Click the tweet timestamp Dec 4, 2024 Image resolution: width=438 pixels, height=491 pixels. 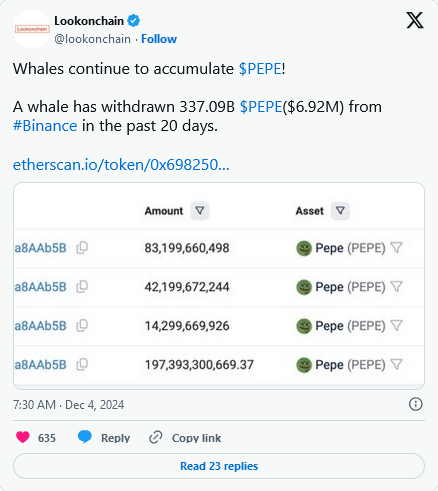95,405
